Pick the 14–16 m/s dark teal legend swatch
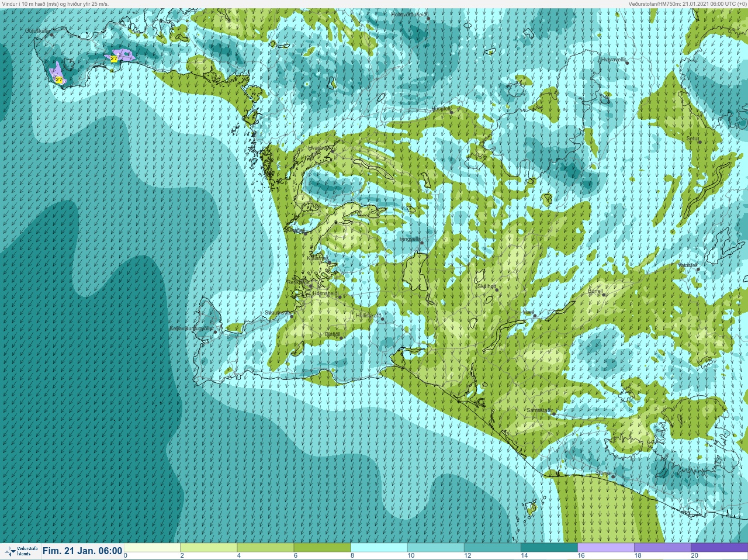Viewport: 748px width, 560px height. (x=549, y=548)
